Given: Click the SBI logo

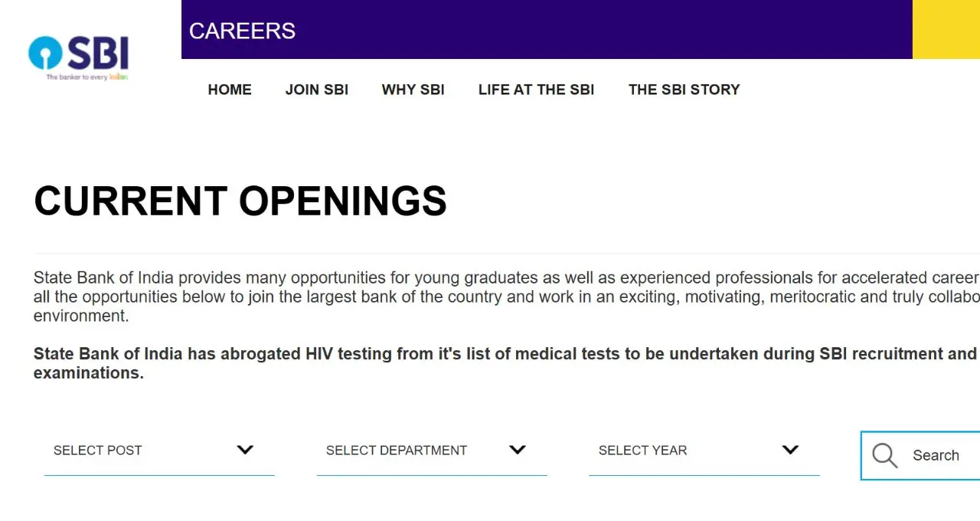Looking at the screenshot, I should coord(78,58).
